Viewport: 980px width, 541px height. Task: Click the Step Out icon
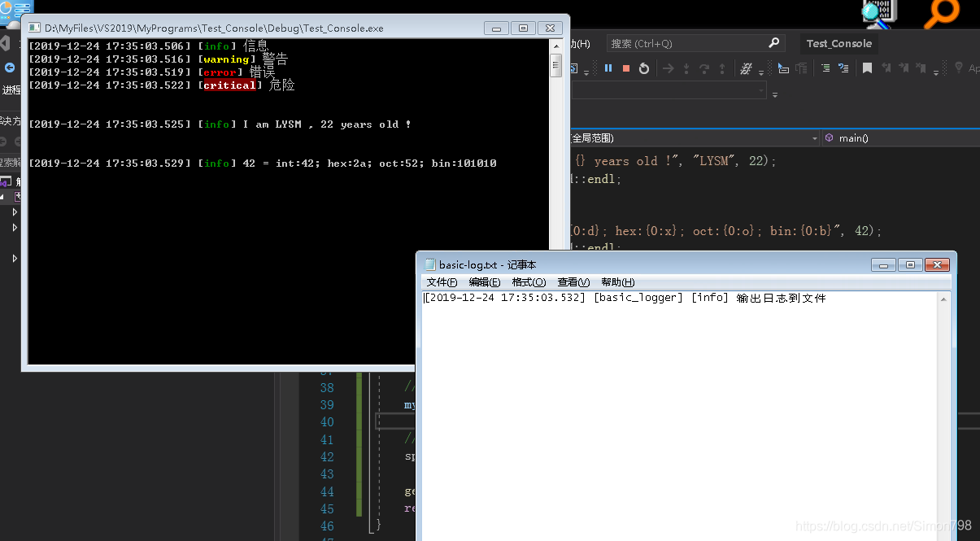click(x=722, y=68)
